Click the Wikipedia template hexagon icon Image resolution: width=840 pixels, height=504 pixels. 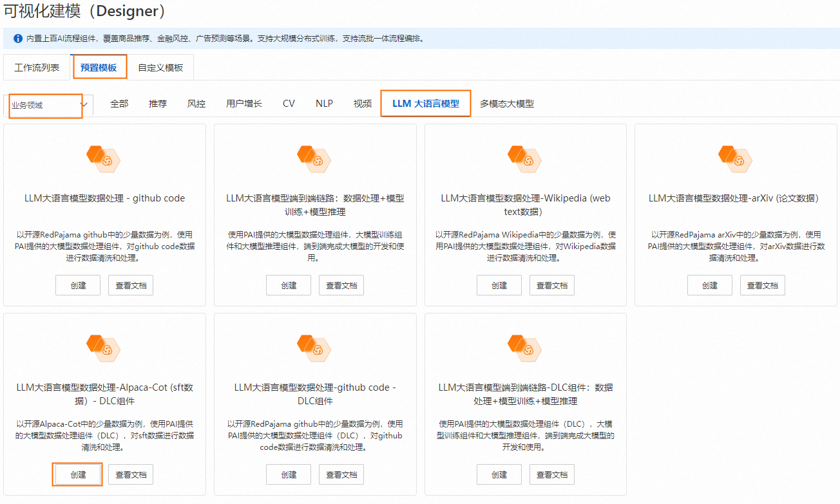pos(526,158)
